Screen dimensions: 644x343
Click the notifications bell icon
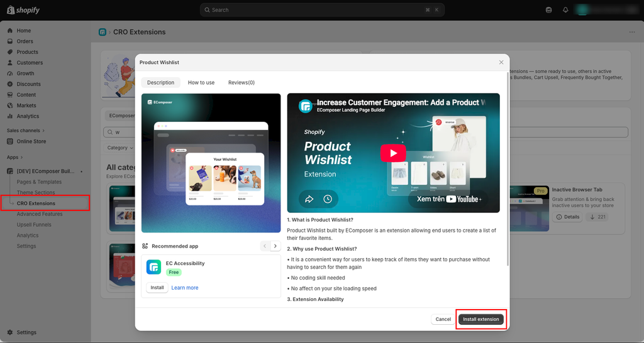pyautogui.click(x=565, y=10)
